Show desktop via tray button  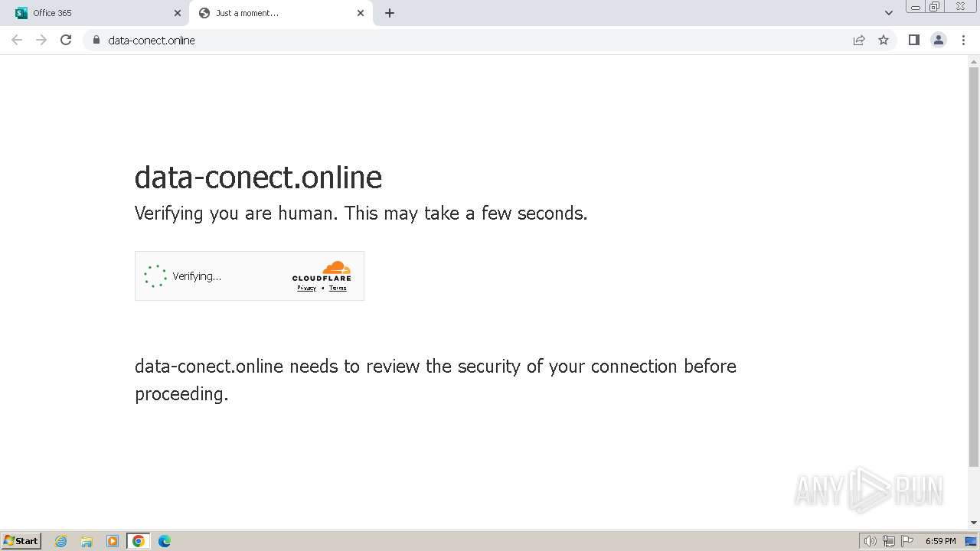(972, 541)
